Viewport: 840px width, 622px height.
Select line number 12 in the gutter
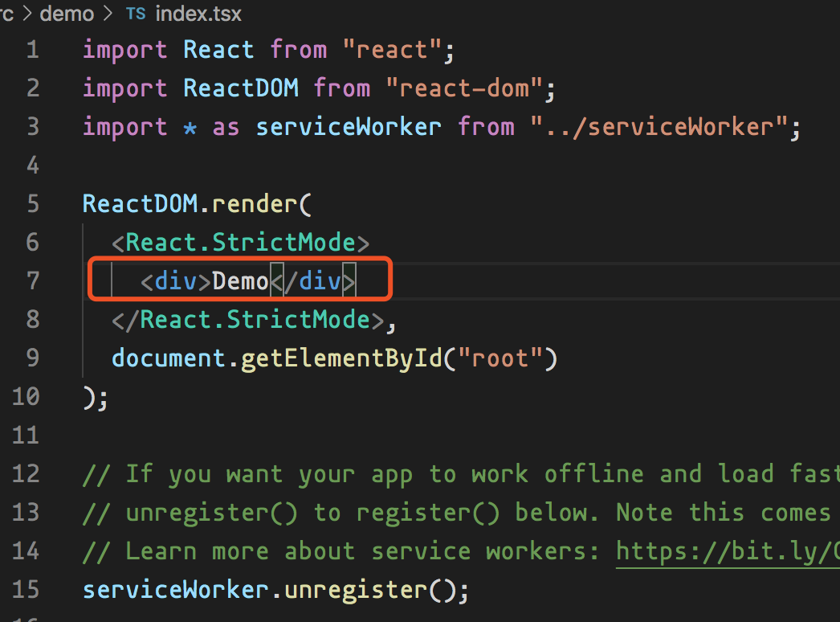[x=26, y=474]
